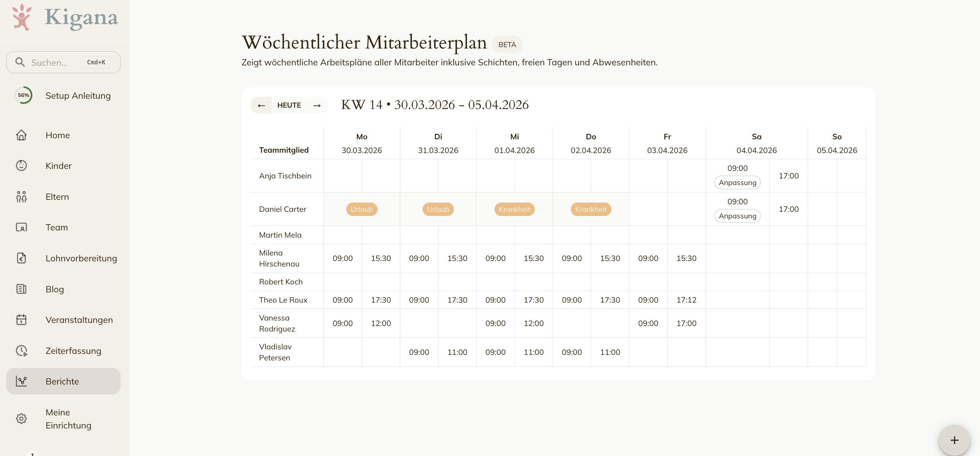This screenshot has height=456, width=980.
Task: Click Anja Tischbein's Saturday 17:00 end time
Action: click(788, 176)
